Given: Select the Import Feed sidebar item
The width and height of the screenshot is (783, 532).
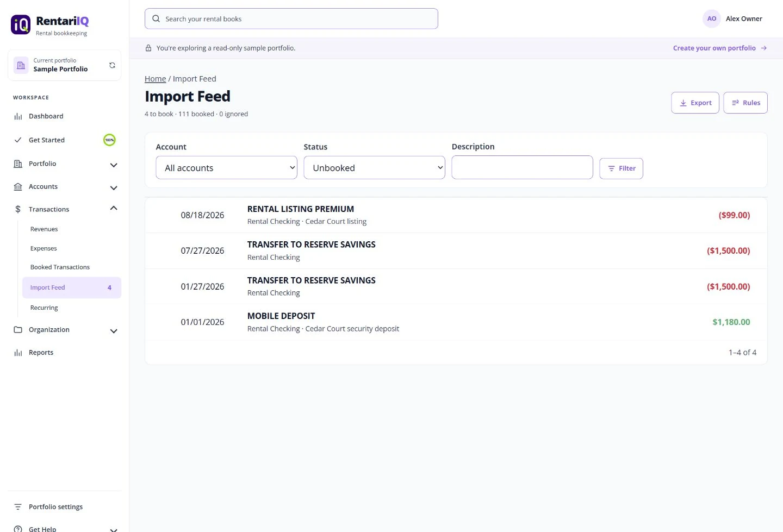Looking at the screenshot, I should pyautogui.click(x=72, y=287).
